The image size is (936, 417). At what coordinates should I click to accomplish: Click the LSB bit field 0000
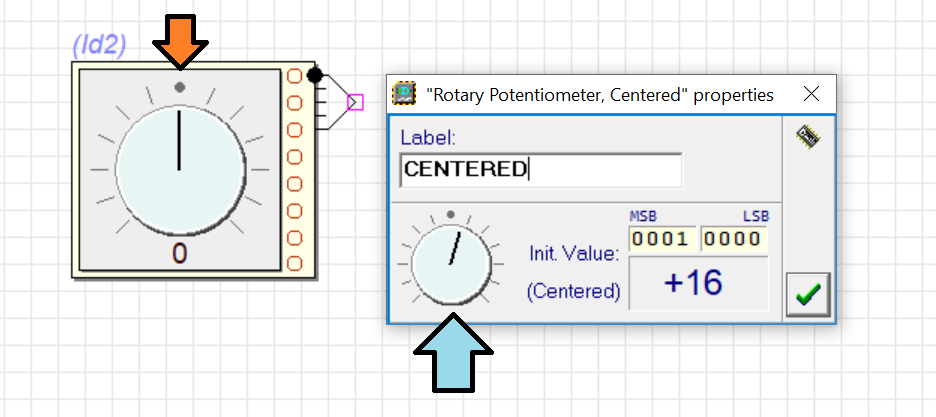[x=733, y=239]
